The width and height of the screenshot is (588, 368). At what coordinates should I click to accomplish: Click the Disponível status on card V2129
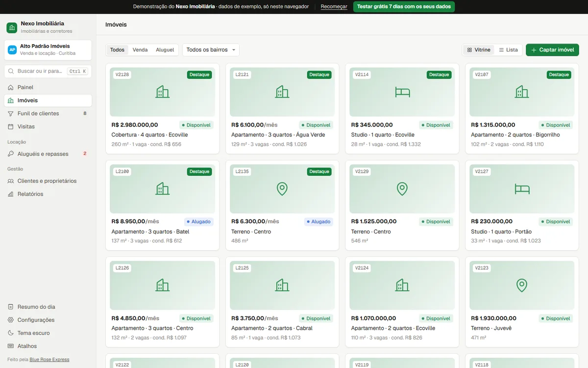436,222
